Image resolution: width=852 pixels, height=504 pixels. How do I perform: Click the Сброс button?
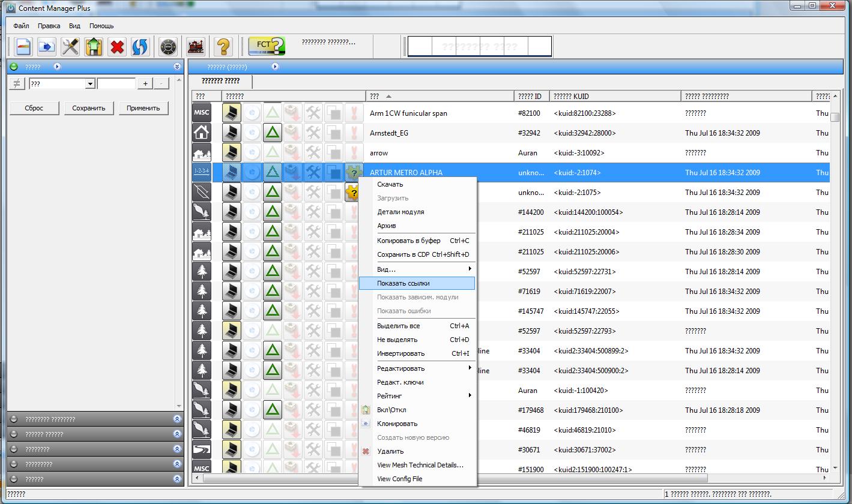click(35, 108)
